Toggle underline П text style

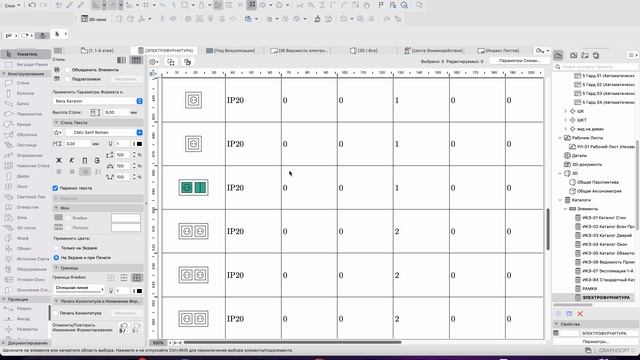[x=84, y=160]
